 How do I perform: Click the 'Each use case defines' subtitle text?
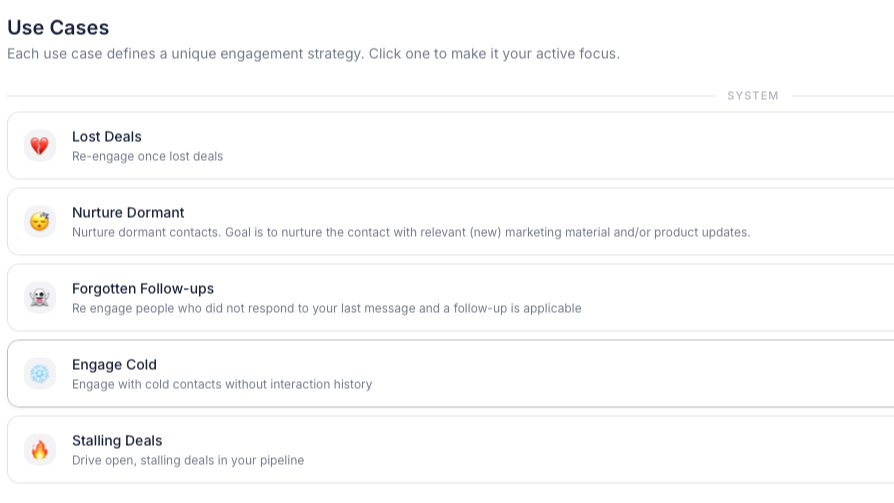point(313,54)
